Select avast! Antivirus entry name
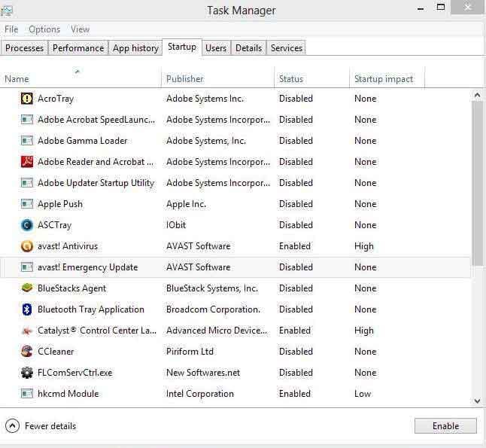Screen dimensions: 486x448 click(68, 246)
